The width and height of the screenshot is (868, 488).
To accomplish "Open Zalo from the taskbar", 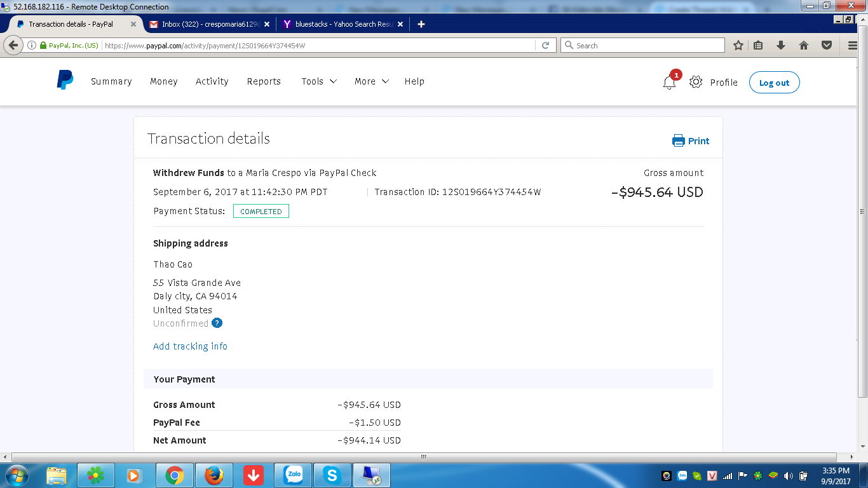I will 293,475.
